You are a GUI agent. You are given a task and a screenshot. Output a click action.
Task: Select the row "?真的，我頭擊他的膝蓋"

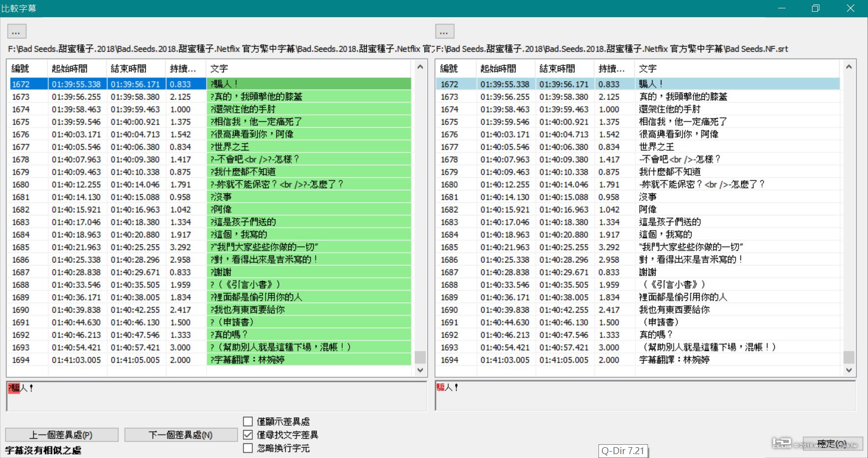(x=210, y=97)
